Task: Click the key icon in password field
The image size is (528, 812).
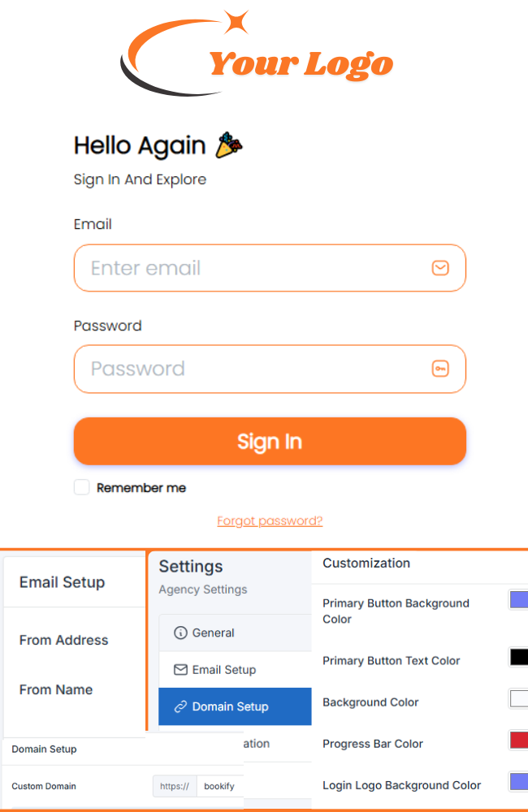Action: [x=440, y=369]
